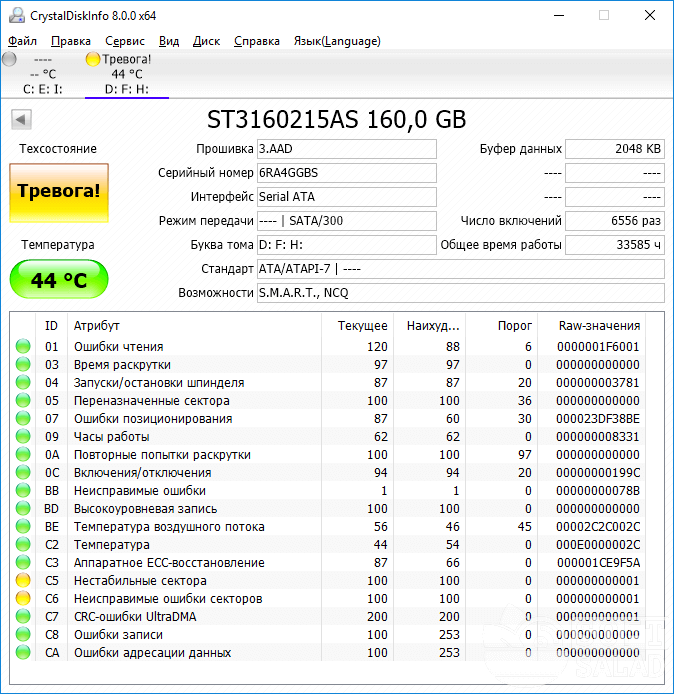Click raw value 000023DF38BE
674x694 pixels.
pos(598,419)
